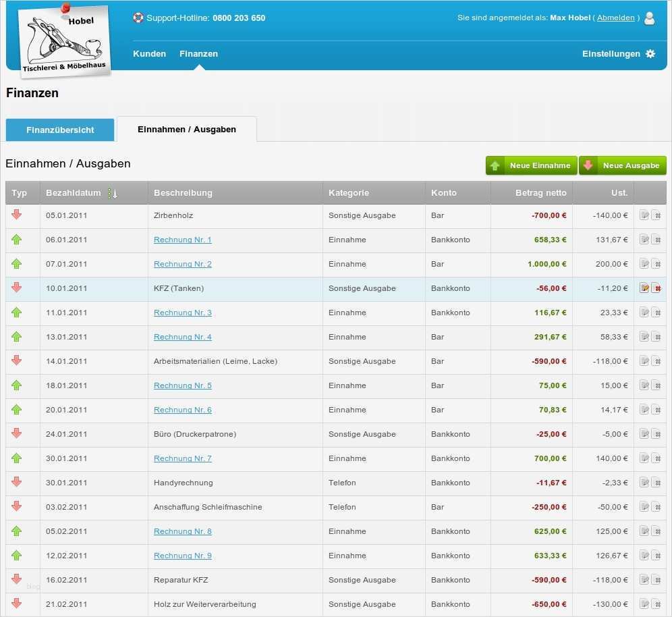Sort by Bezahldatum using the sort arrow
The height and width of the screenshot is (617, 672).
click(113, 194)
